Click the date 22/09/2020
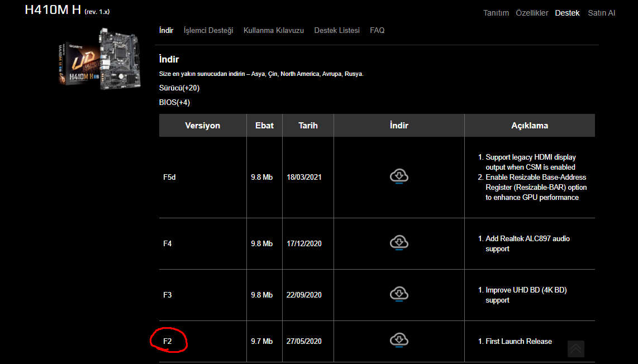This screenshot has width=638, height=364. (x=304, y=295)
